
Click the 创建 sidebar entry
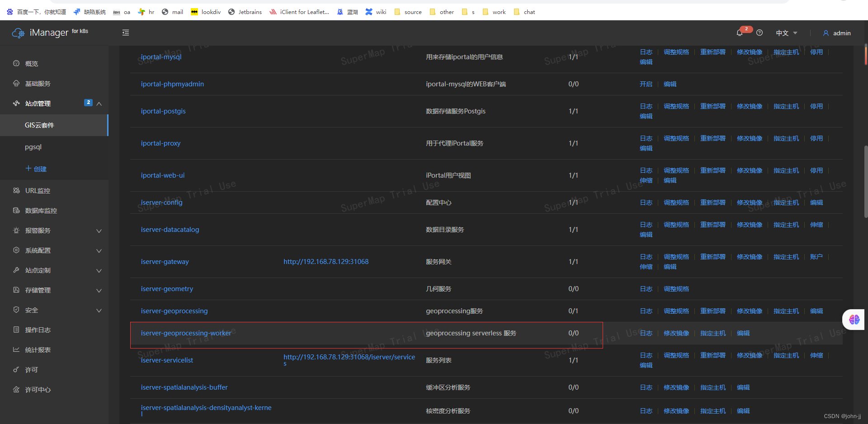pos(36,169)
